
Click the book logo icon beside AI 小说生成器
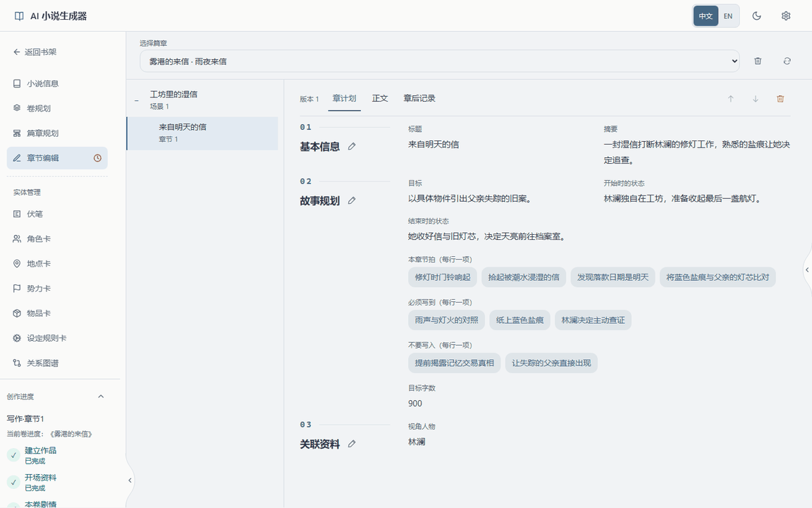(x=19, y=16)
